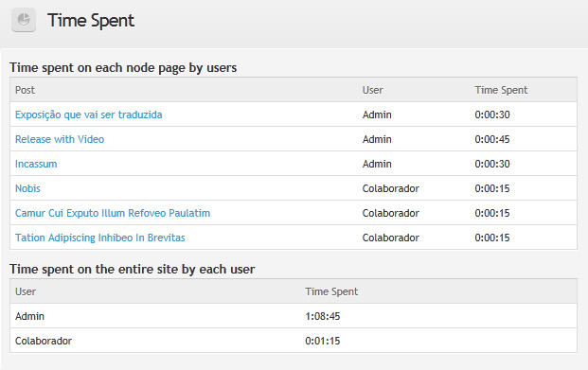Select Admin user in Incassum row

377,164
